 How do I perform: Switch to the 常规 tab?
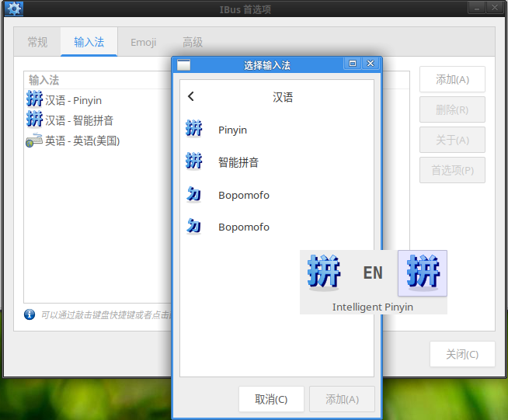pyautogui.click(x=37, y=42)
